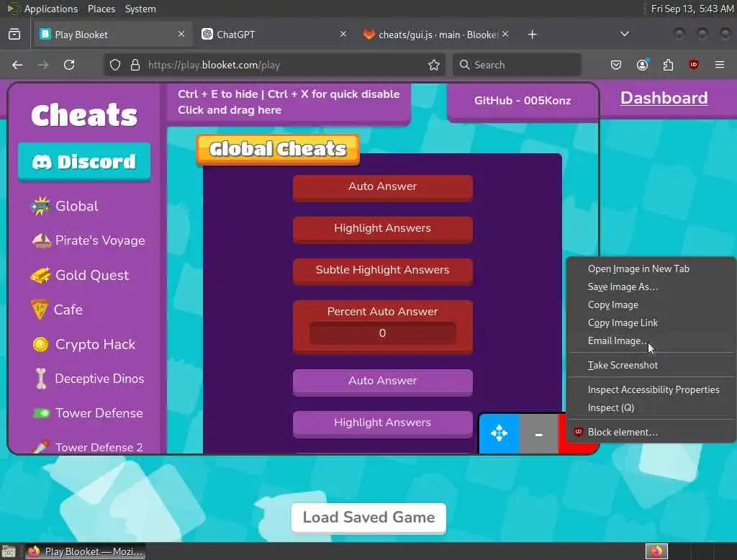Choose Copy Image from context menu
The image size is (737, 560).
(651, 304)
